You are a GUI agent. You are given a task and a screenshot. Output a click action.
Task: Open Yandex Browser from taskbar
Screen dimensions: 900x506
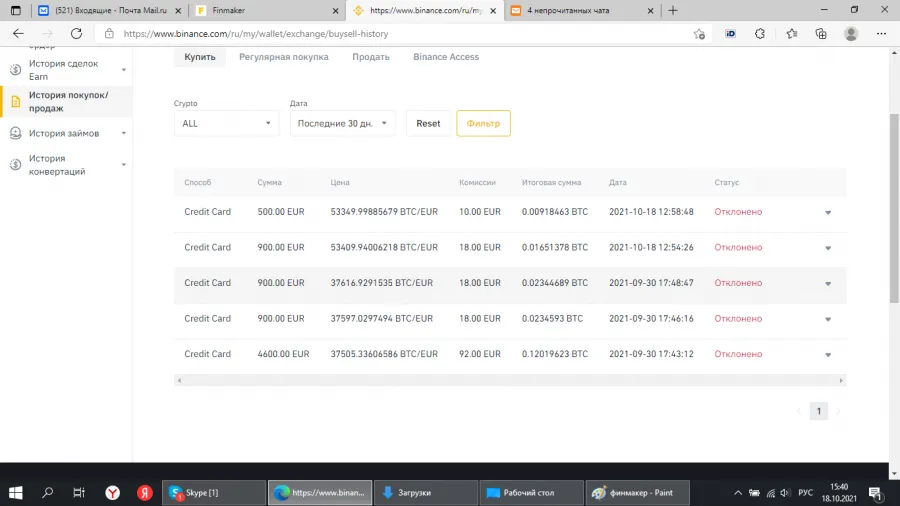pos(112,492)
